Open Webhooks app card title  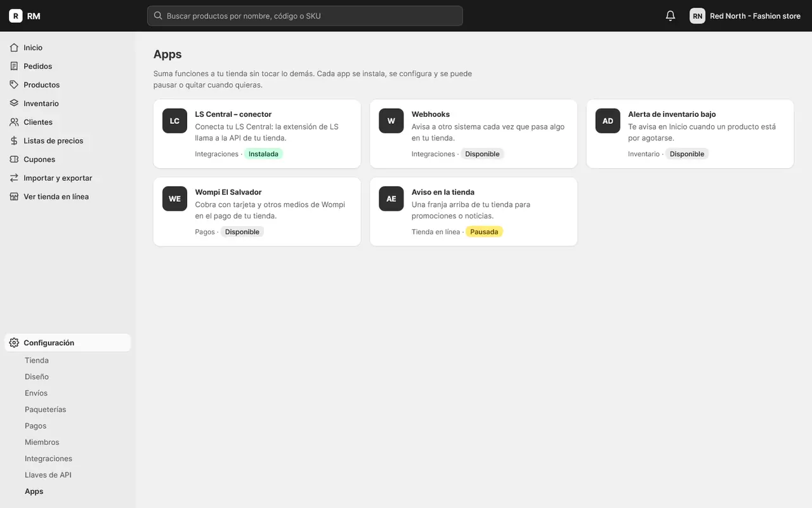[x=431, y=114]
